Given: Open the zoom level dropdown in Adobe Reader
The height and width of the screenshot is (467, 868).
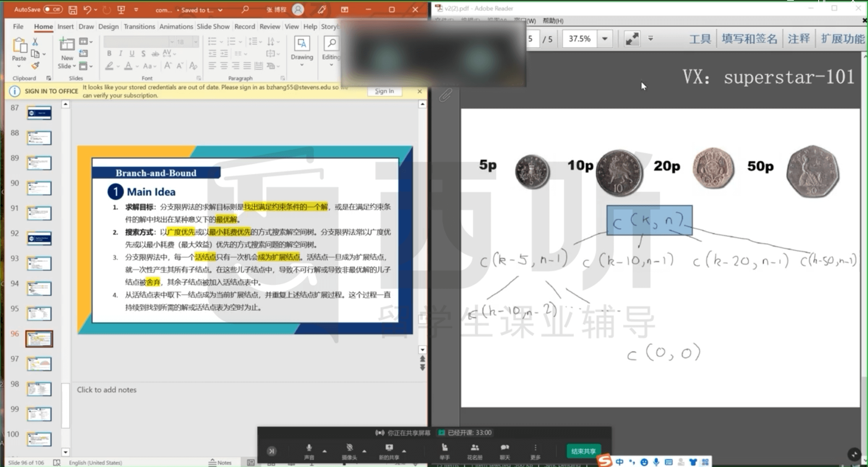Looking at the screenshot, I should [605, 39].
